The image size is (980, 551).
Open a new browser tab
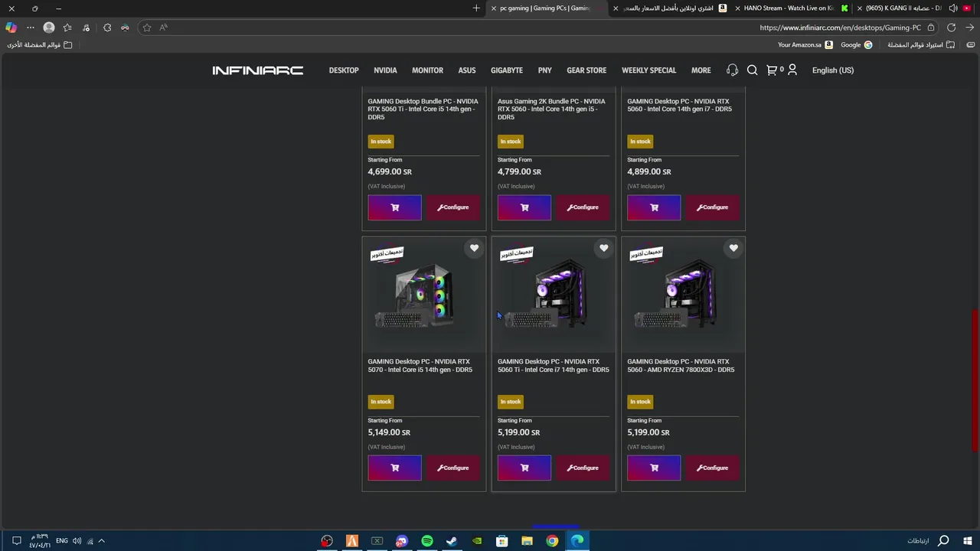(476, 8)
